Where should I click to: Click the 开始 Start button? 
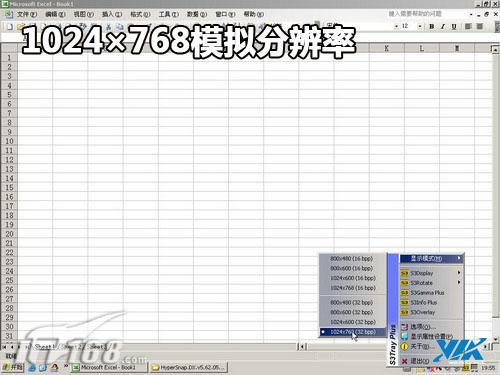click(13, 367)
